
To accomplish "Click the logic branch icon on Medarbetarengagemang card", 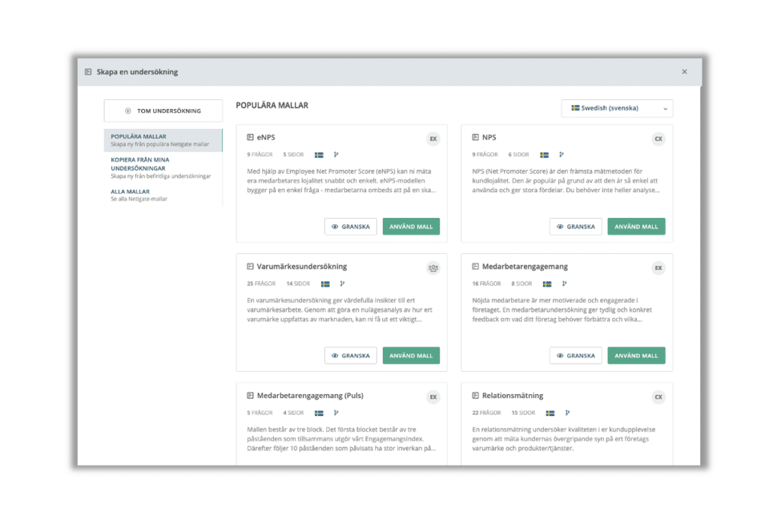I will point(564,284).
